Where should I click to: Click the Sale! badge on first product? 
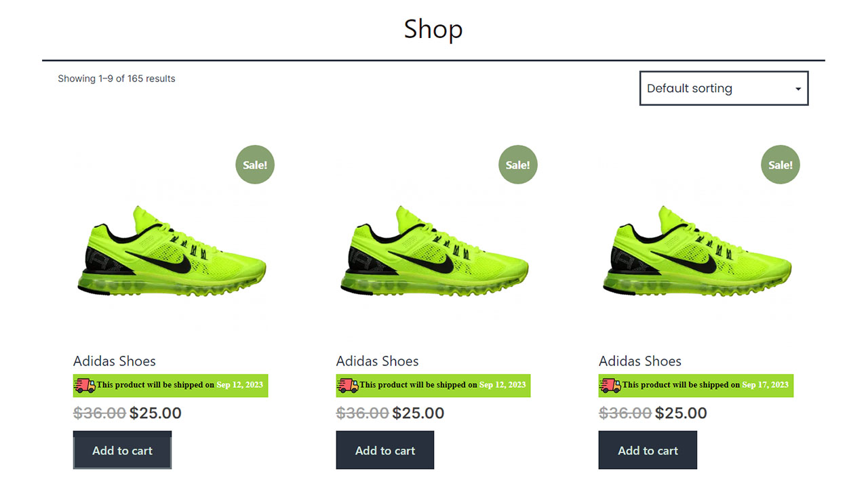pyautogui.click(x=255, y=165)
